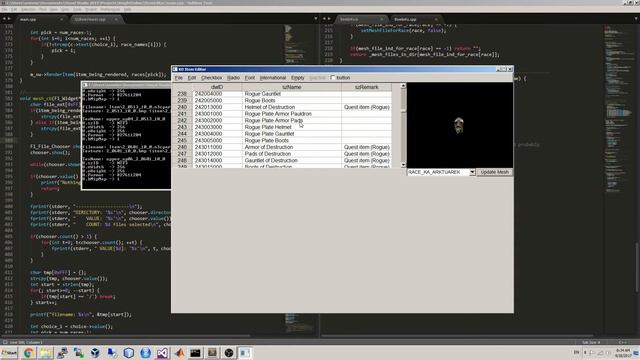Click the ID cell 242004000
Viewport: 640px width, 360px height.
pos(217,94)
